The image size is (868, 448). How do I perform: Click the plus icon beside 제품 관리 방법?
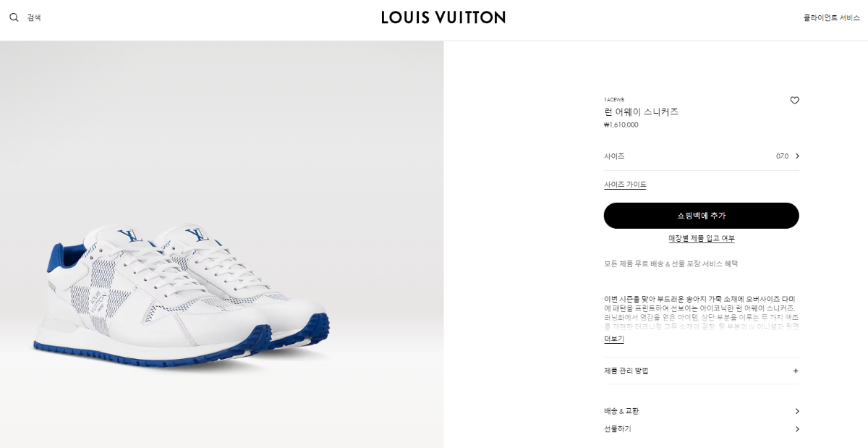point(796,371)
